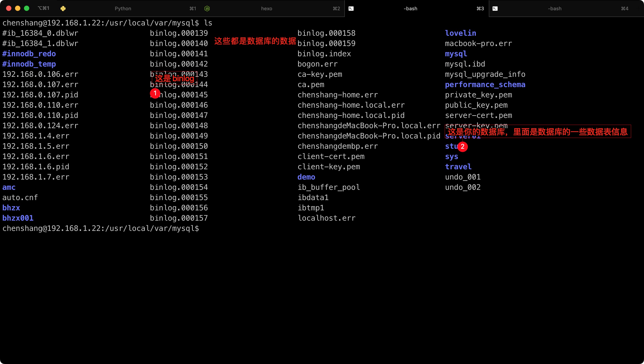
Task: Click the #innodb_redo directory entry
Action: tap(29, 54)
